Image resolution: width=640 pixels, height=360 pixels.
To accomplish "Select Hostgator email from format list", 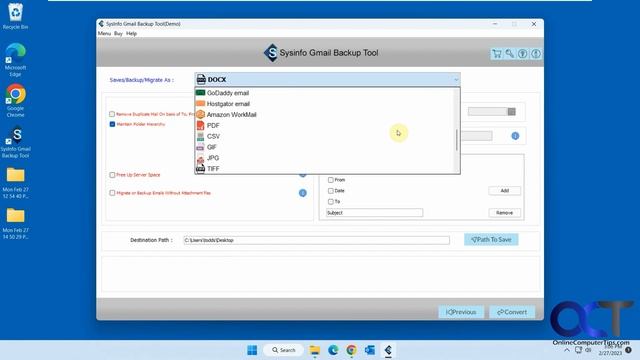I will [x=324, y=104].
